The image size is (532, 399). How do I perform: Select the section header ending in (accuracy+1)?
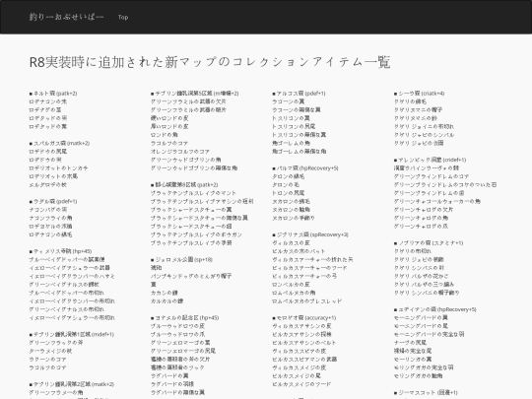point(304,317)
